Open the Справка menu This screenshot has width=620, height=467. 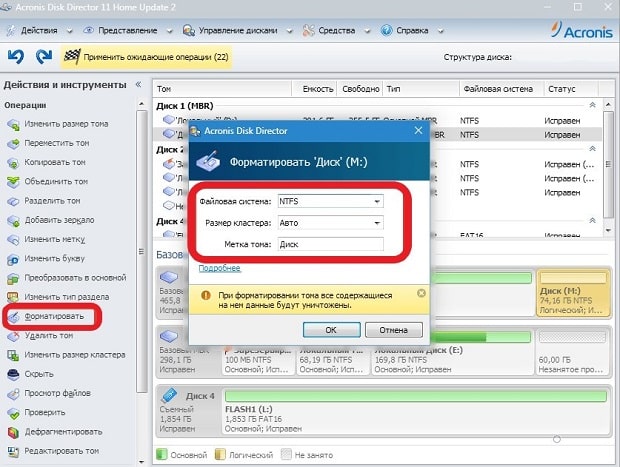click(x=412, y=30)
